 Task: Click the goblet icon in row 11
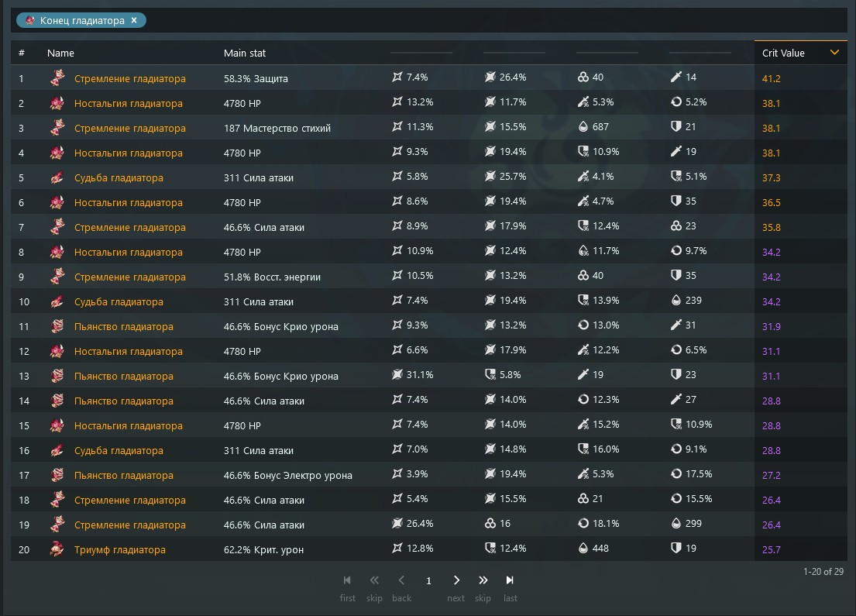point(57,326)
